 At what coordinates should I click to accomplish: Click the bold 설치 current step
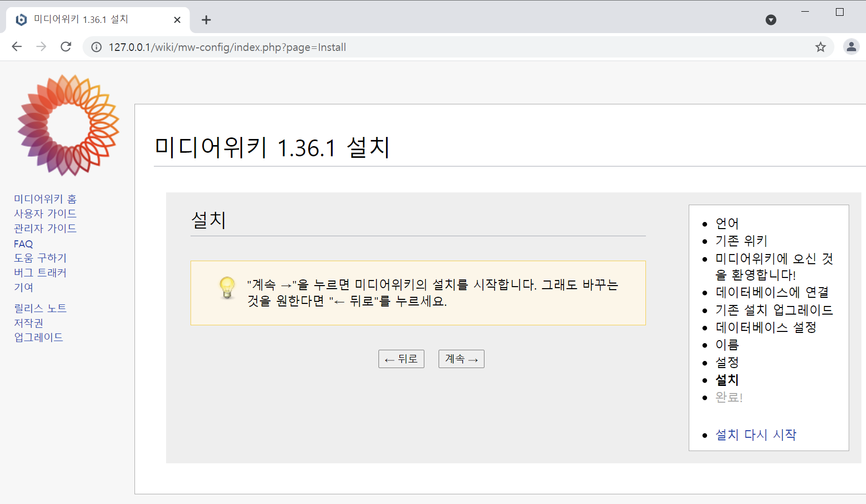(727, 380)
